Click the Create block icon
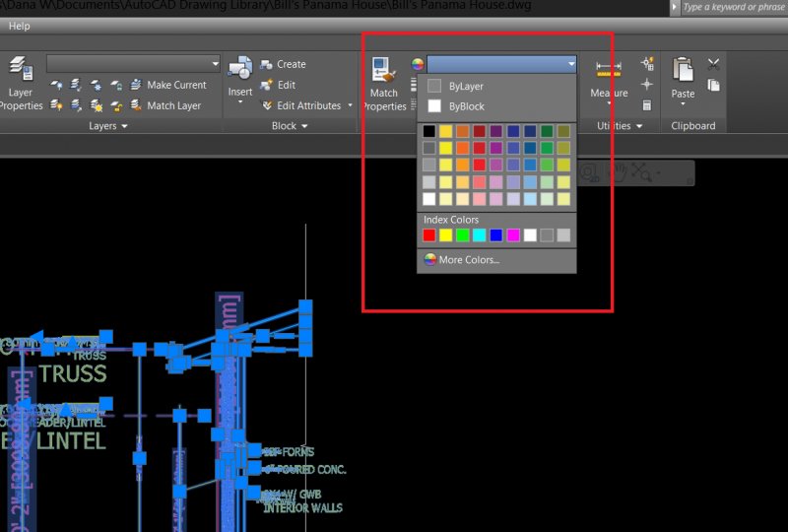 (x=283, y=64)
